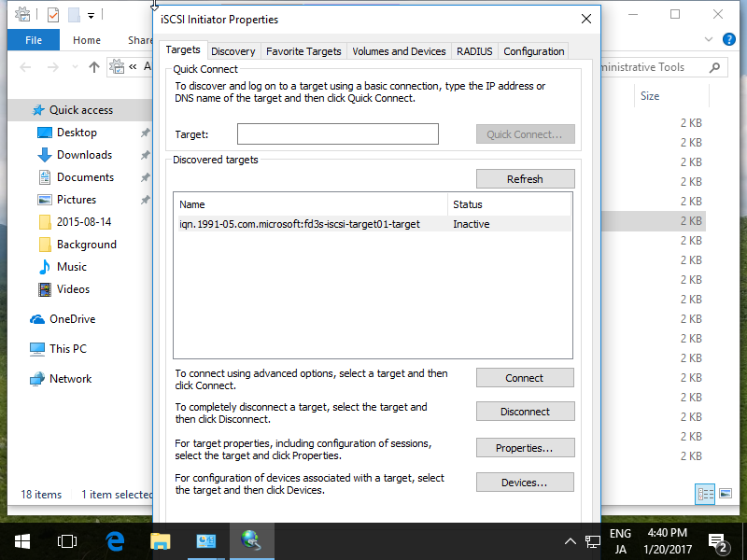This screenshot has width=747, height=560.
Task: Unpin Desktop using its pin icon
Action: pos(146,133)
